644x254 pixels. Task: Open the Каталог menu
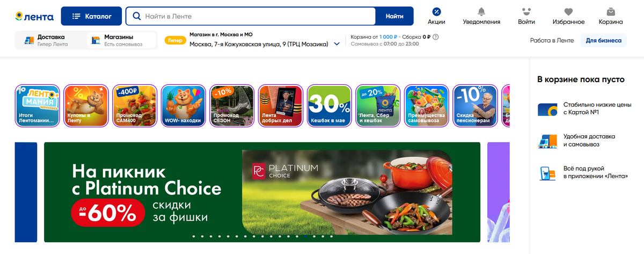[92, 16]
